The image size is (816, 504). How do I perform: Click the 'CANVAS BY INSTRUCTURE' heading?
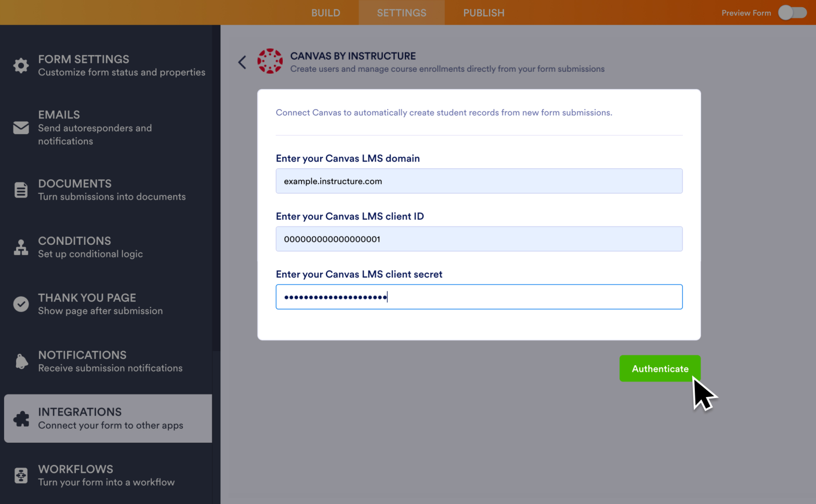(x=353, y=56)
